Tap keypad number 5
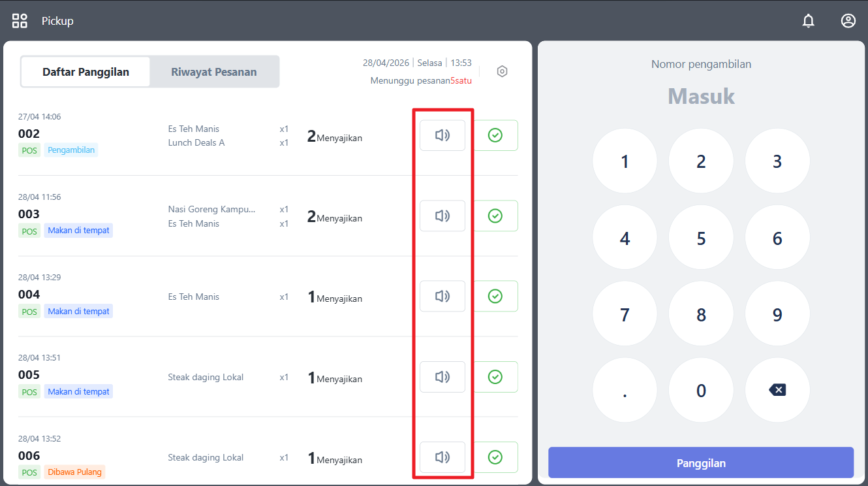The width and height of the screenshot is (868, 486). tap(701, 238)
